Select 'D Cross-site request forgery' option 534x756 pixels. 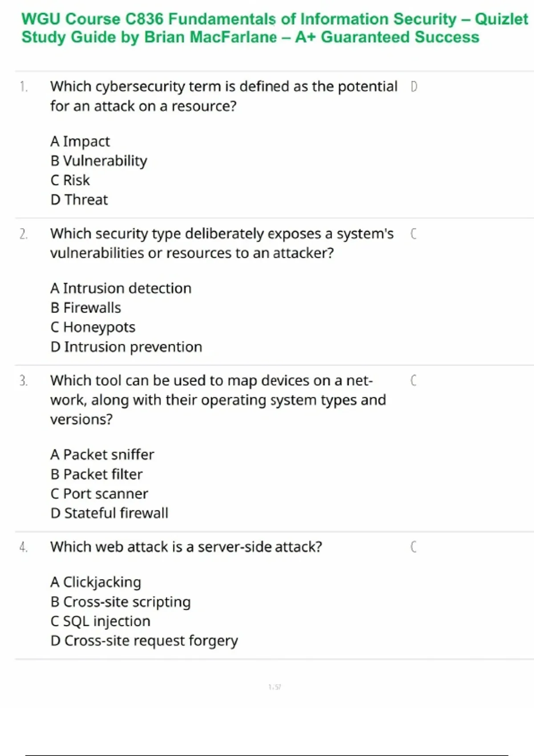point(144,641)
